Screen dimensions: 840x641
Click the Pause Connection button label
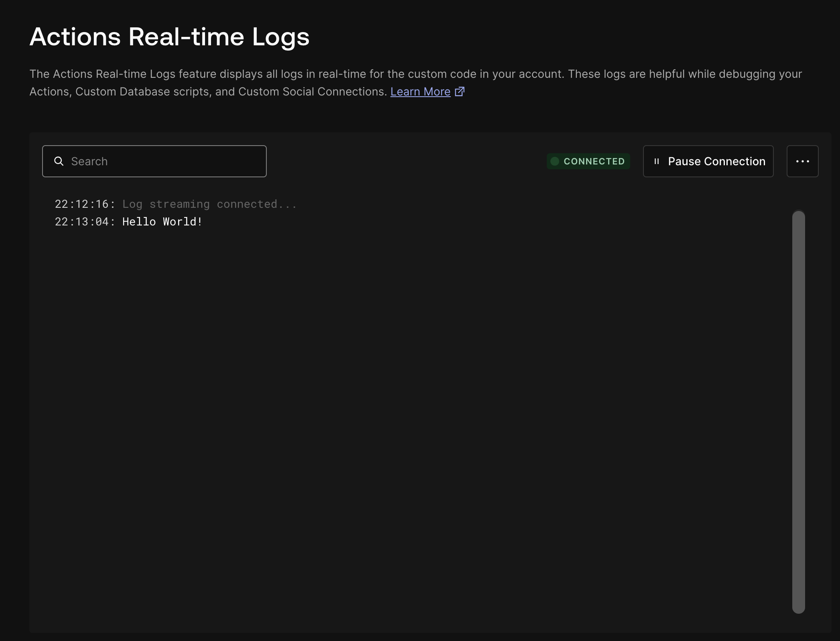(716, 161)
